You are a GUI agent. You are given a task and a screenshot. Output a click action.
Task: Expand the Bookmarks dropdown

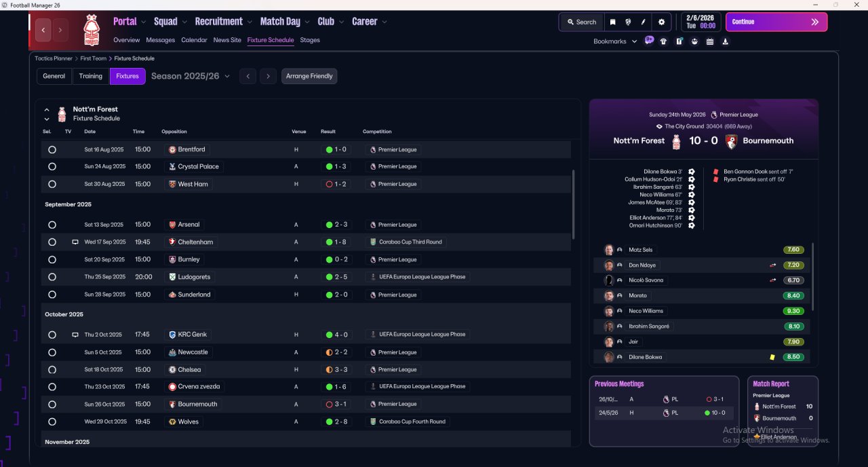616,41
